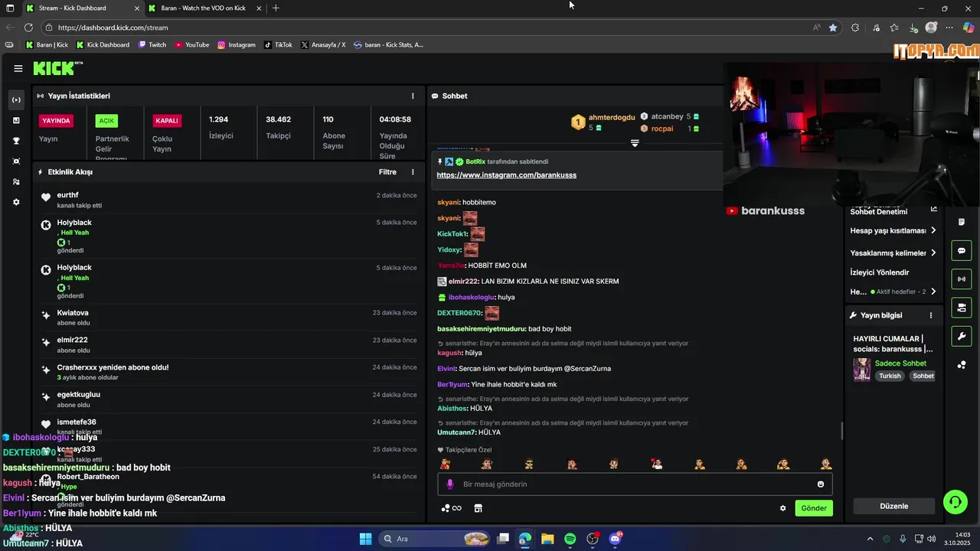Screen dimensions: 980x551
Task: Expand Hesap yaşı kısıtlaması option
Action: coord(893,230)
